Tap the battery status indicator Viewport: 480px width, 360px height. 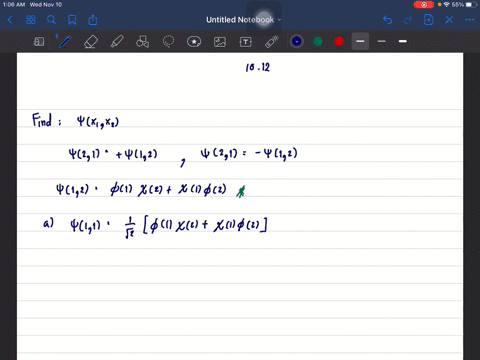[471, 5]
